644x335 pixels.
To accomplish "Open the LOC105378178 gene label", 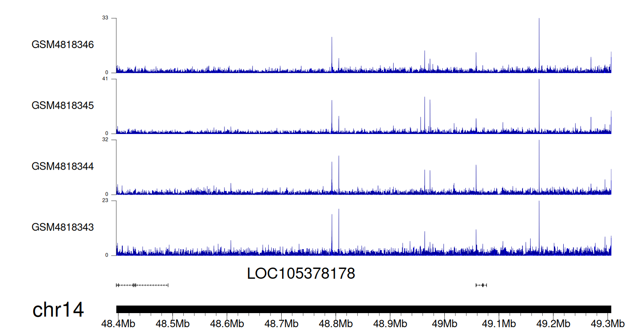I will tap(301, 274).
